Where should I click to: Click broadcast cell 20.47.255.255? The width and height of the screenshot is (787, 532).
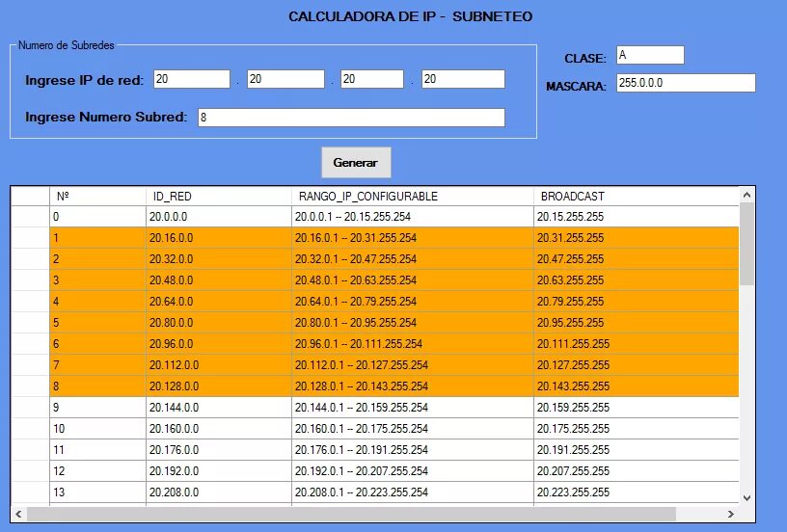point(637,259)
